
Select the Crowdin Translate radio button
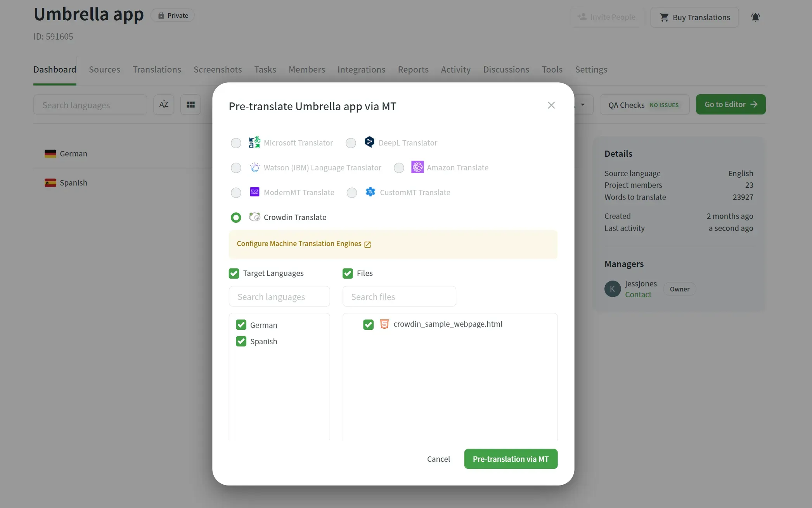(236, 217)
